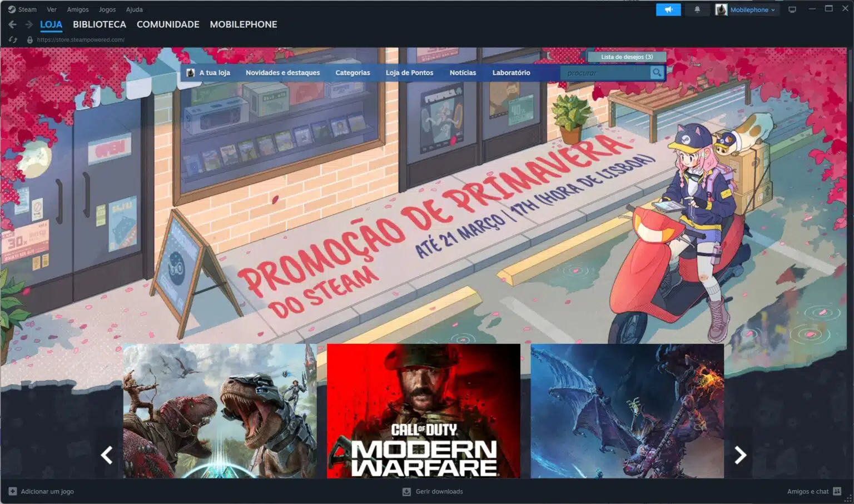The height and width of the screenshot is (504, 854).
Task: Click the store URL address text
Action: [x=81, y=39]
